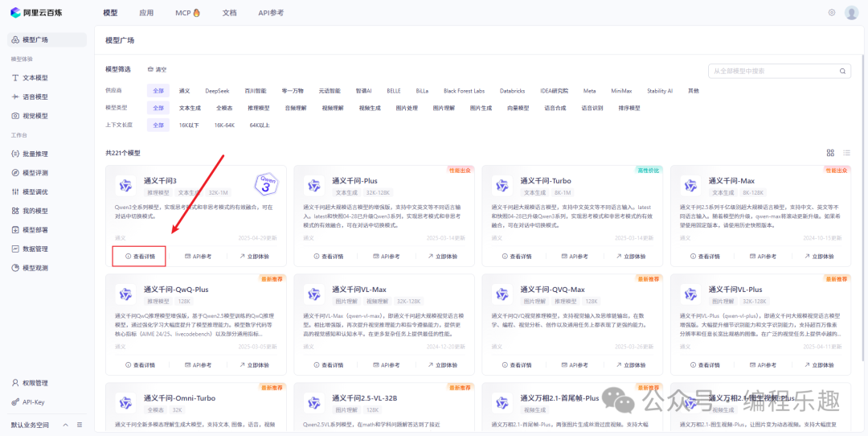Click the search magnifier icon in model search
Image resolution: width=868 pixels, height=436 pixels.
(x=843, y=71)
